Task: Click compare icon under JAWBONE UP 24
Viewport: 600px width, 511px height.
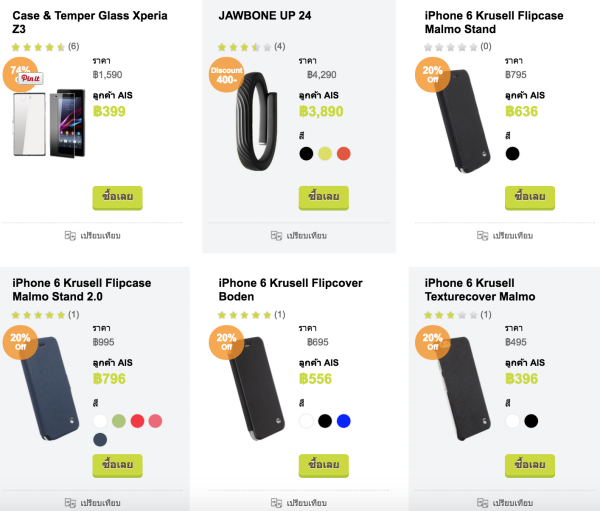Action: tap(276, 235)
